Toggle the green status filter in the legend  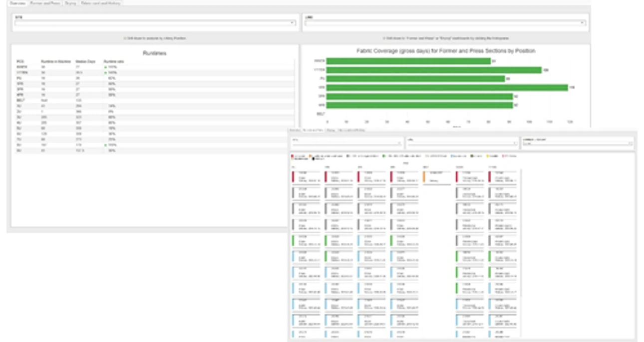[383, 156]
